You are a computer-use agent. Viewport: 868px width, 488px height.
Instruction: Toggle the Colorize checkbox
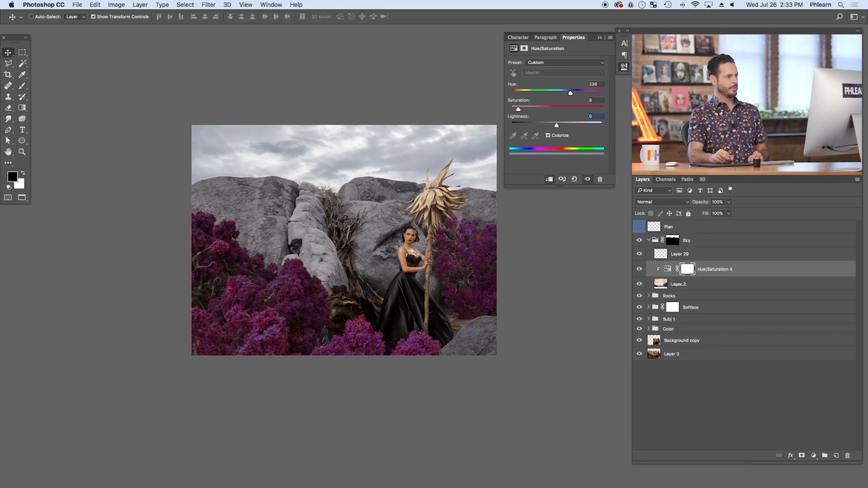point(548,135)
